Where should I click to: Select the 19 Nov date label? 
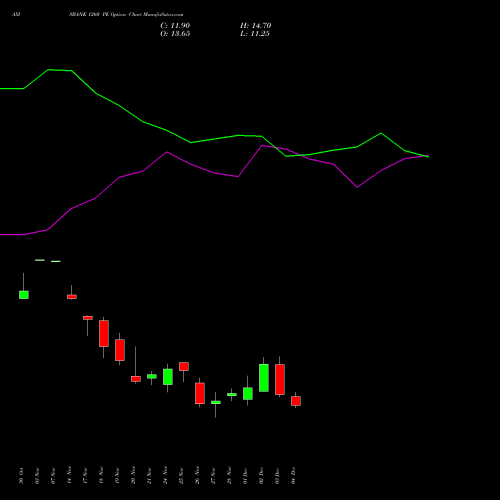[117, 476]
